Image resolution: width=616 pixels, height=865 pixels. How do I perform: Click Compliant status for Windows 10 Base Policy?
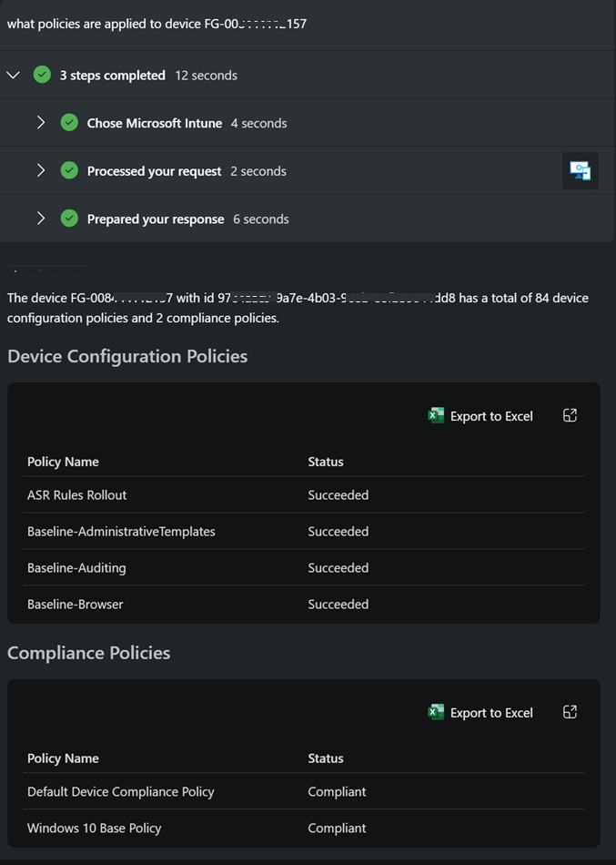(337, 828)
